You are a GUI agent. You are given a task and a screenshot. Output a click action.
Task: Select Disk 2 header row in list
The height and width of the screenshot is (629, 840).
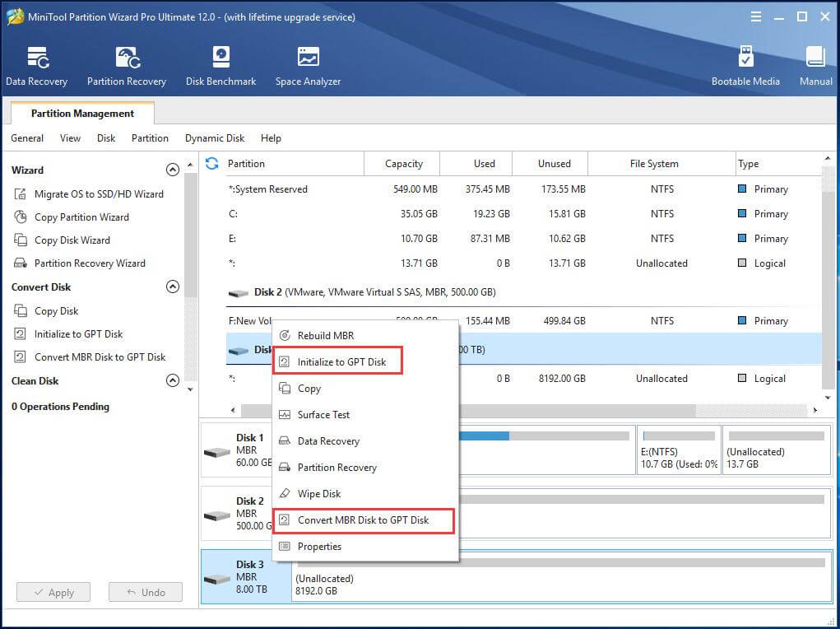click(x=523, y=292)
